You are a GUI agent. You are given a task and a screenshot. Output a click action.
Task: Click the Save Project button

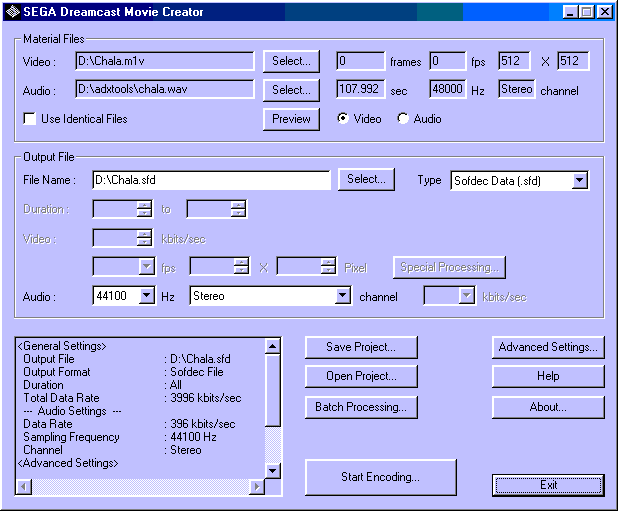point(361,347)
